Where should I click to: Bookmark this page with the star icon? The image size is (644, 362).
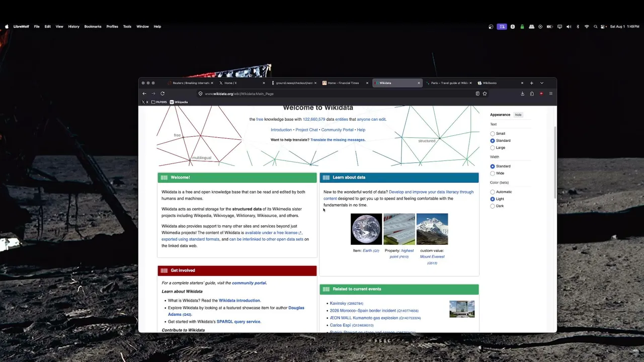tap(485, 94)
